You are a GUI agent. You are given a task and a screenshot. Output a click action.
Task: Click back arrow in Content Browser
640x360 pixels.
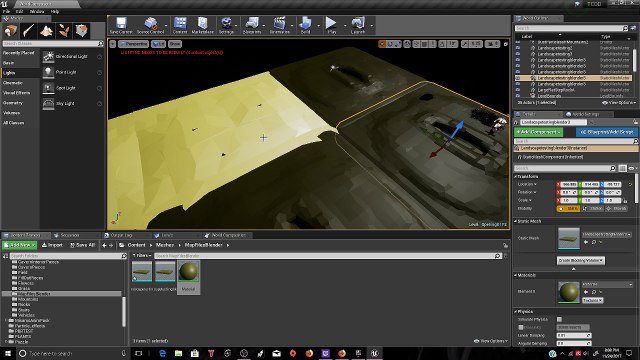(x=104, y=245)
